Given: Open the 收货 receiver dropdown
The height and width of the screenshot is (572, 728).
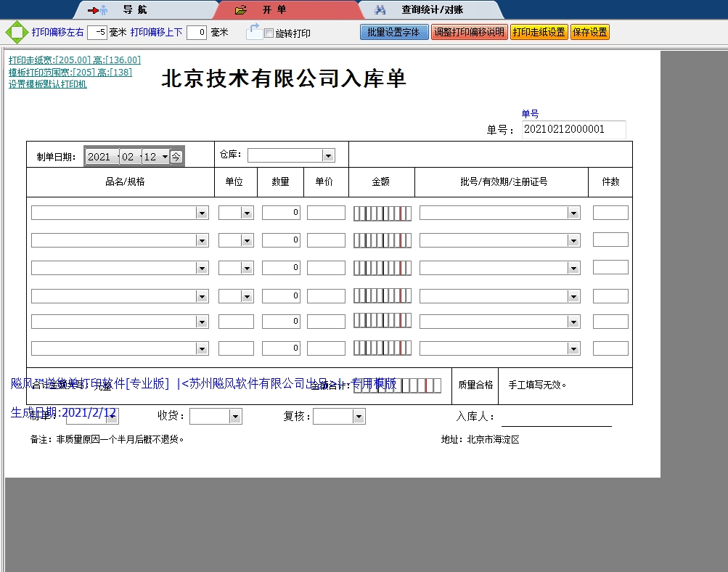Looking at the screenshot, I should 234,416.
